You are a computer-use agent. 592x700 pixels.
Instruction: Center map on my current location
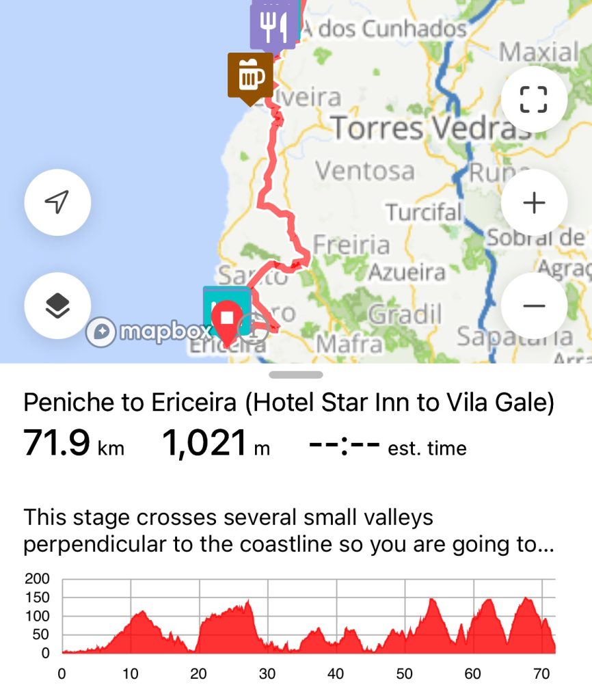57,202
